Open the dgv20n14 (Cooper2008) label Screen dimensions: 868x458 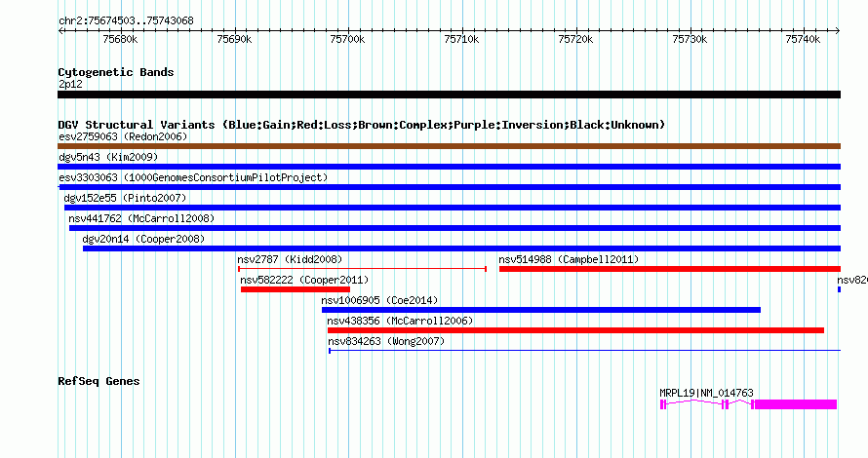pyautogui.click(x=143, y=239)
